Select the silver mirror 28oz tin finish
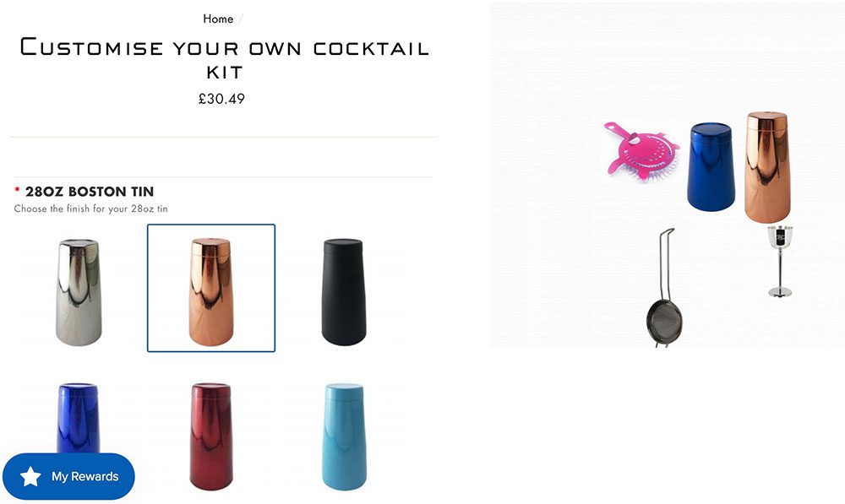845x504 pixels. (79, 291)
